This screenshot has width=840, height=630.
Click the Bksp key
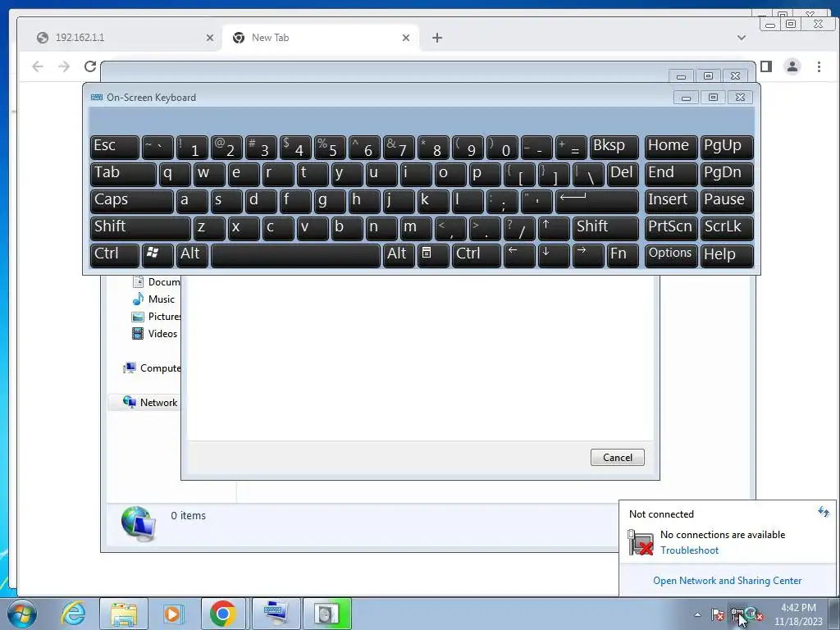614,148
